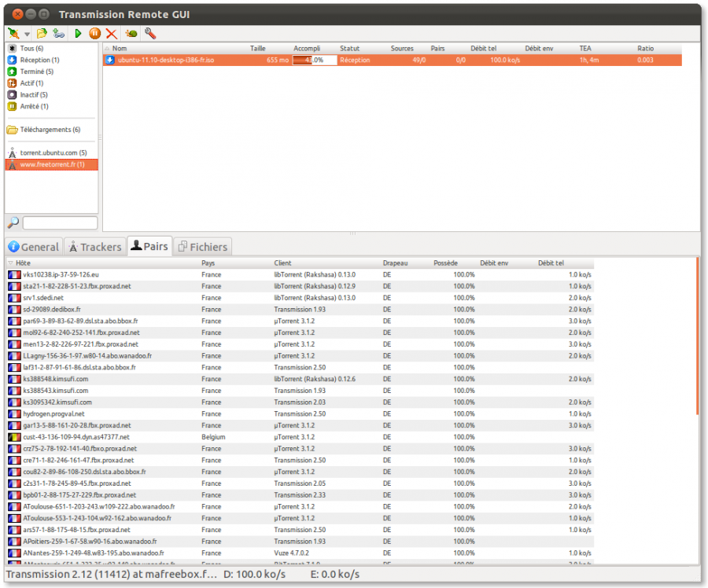Pause the torrent with the orange pause icon

(95, 33)
